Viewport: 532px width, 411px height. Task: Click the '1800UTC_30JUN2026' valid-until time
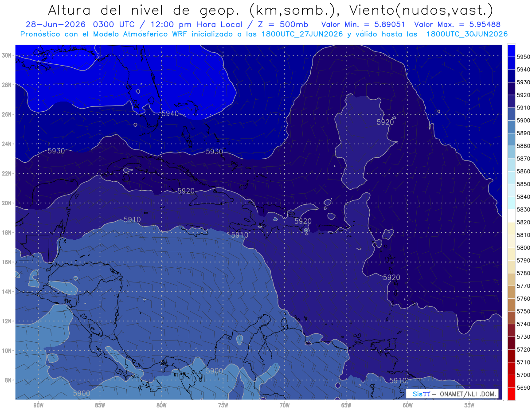pyautogui.click(x=467, y=34)
